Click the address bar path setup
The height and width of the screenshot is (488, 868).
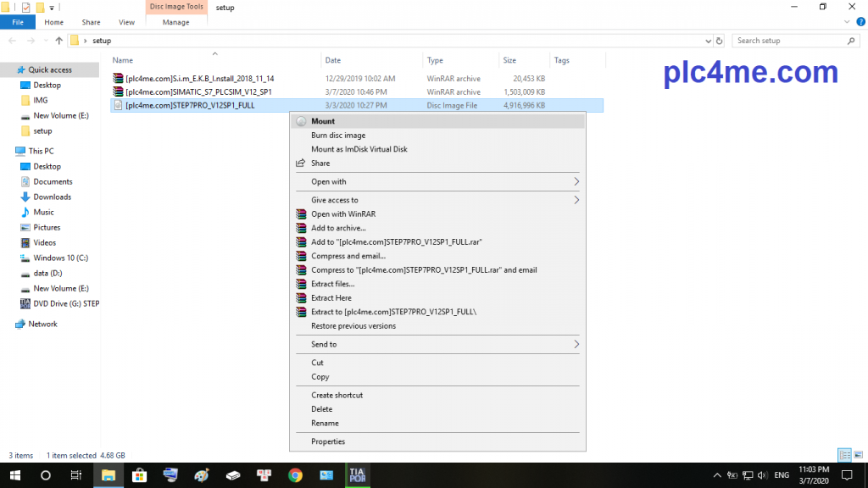tap(102, 41)
